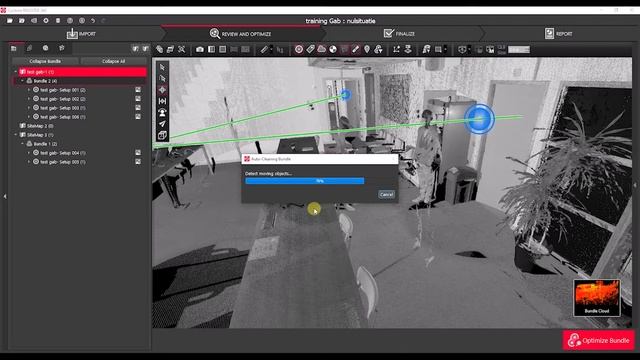The image size is (640, 360).
Task: Select the third left-panel tab icon
Action: click(45, 48)
